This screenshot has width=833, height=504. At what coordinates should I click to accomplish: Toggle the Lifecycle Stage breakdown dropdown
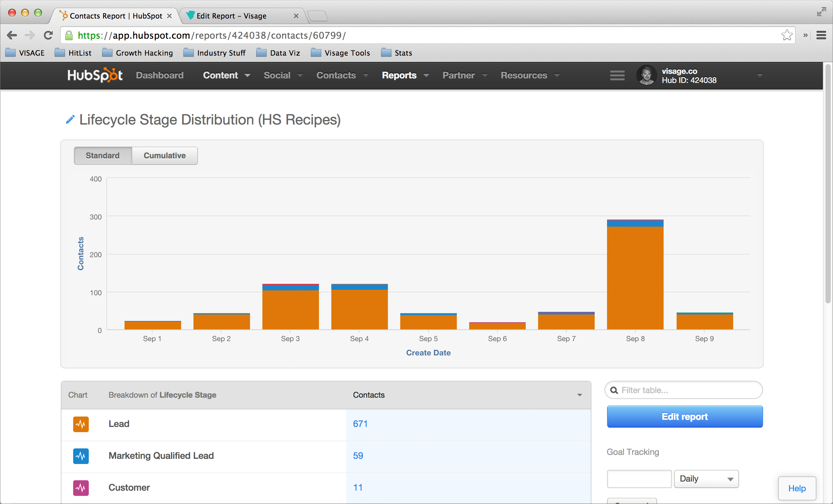(579, 394)
